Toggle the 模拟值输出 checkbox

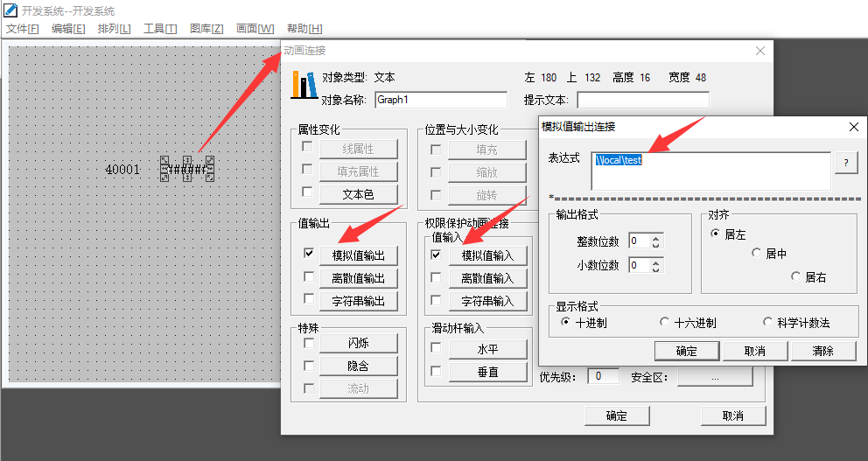click(x=309, y=255)
